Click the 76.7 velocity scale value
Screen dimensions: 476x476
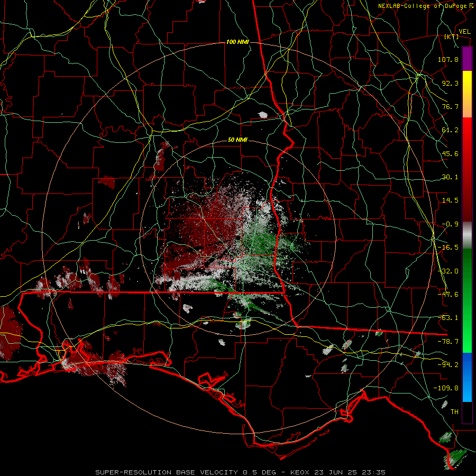pyautogui.click(x=450, y=106)
